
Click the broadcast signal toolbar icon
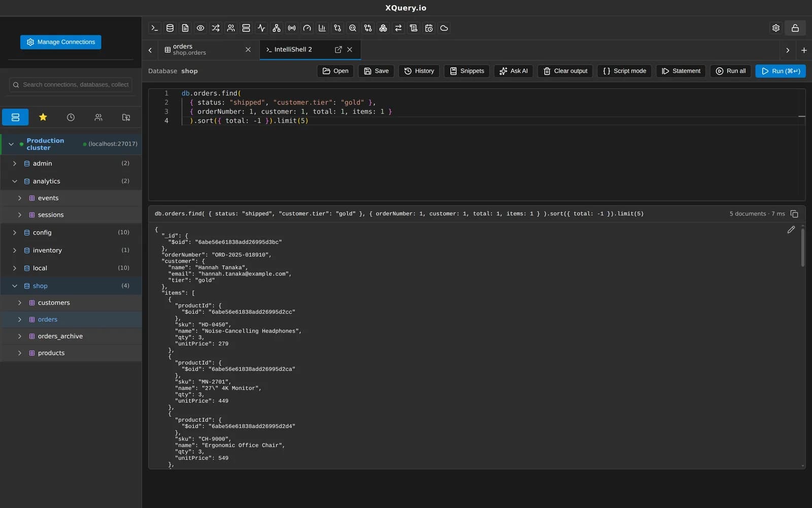tap(292, 28)
